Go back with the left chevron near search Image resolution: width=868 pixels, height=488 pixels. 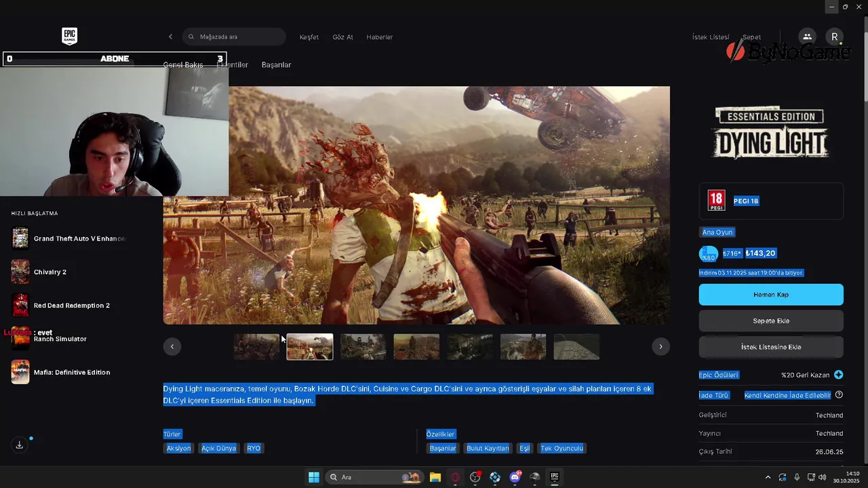pyautogui.click(x=170, y=37)
